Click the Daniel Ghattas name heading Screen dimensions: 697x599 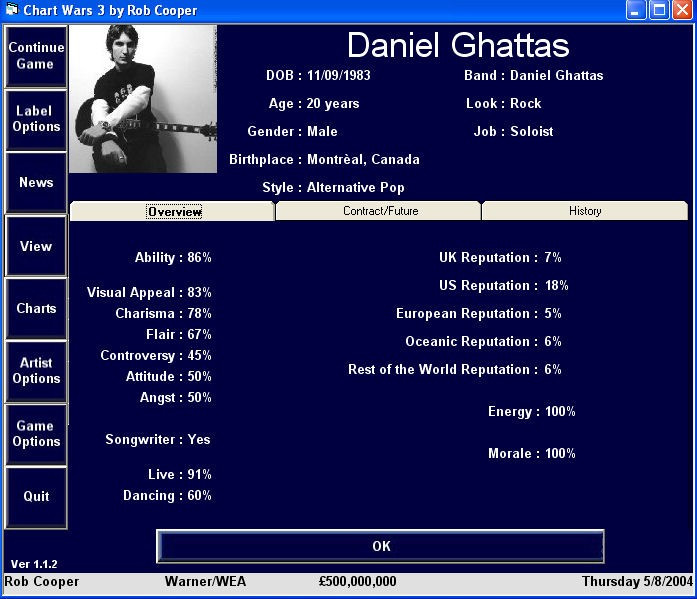coord(458,45)
